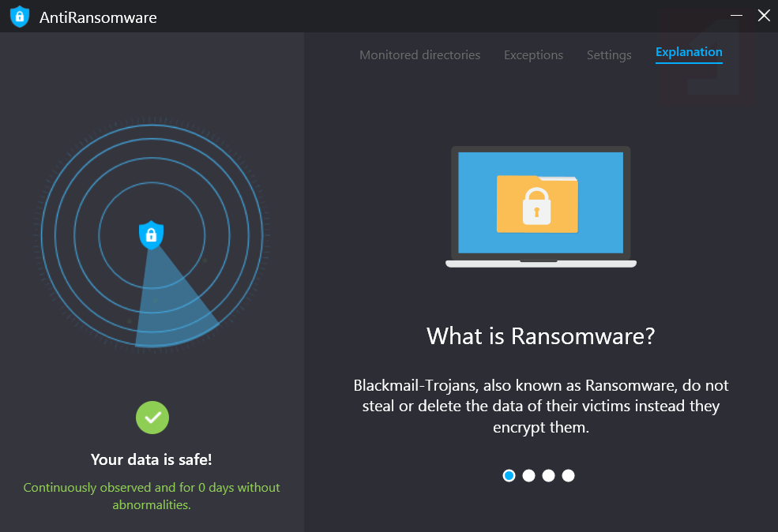Minimize the AntiRansomware window
Image resolution: width=778 pixels, height=532 pixels.
(736, 16)
